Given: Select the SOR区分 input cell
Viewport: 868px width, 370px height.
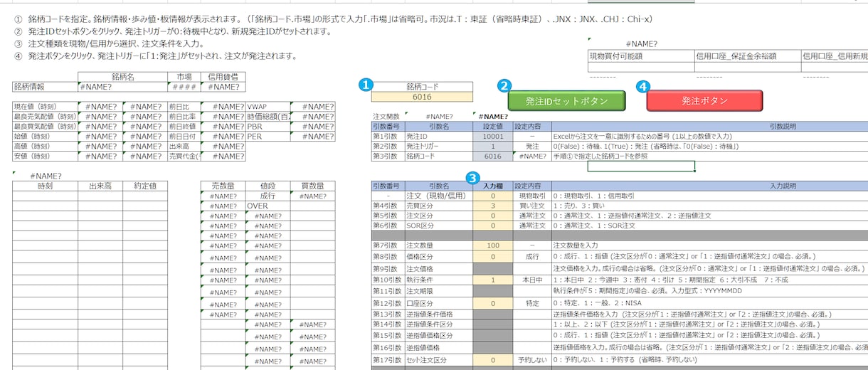Looking at the screenshot, I should [x=492, y=226].
